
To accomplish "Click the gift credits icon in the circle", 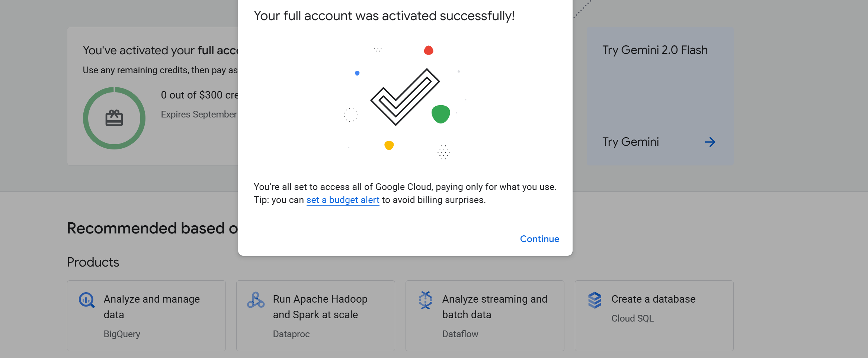I will pyautogui.click(x=114, y=118).
